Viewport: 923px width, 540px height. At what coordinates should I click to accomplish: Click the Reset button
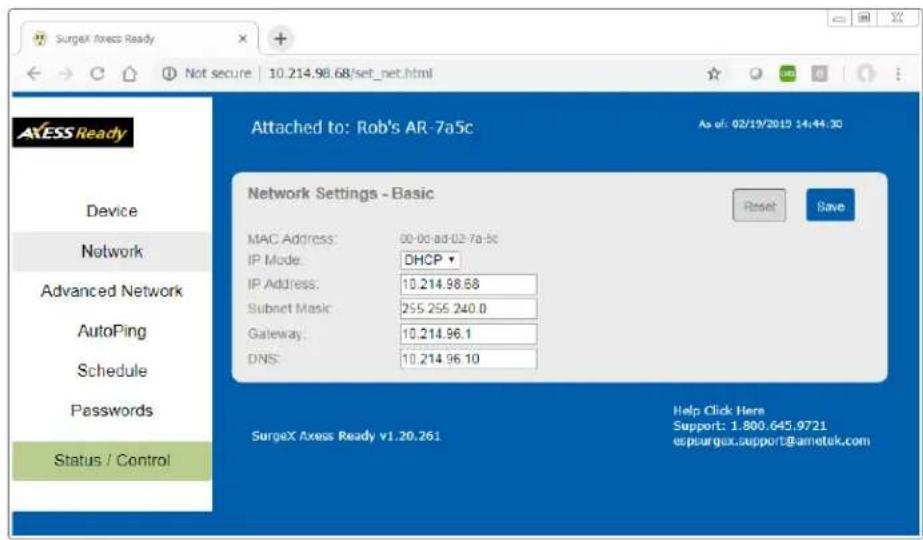pos(759,206)
